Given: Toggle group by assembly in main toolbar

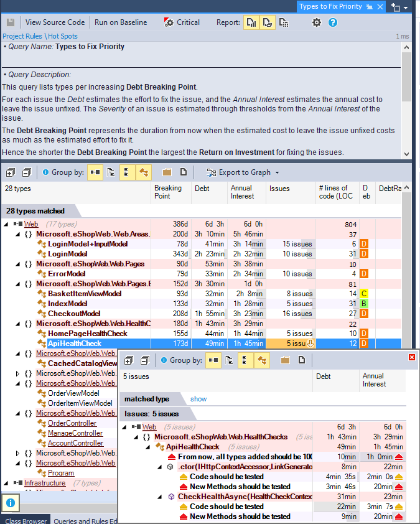Looking at the screenshot, I should tap(95, 172).
